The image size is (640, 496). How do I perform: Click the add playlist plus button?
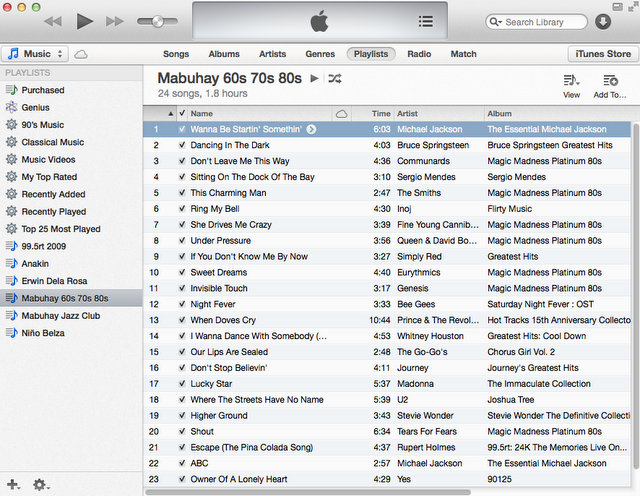coord(13,485)
